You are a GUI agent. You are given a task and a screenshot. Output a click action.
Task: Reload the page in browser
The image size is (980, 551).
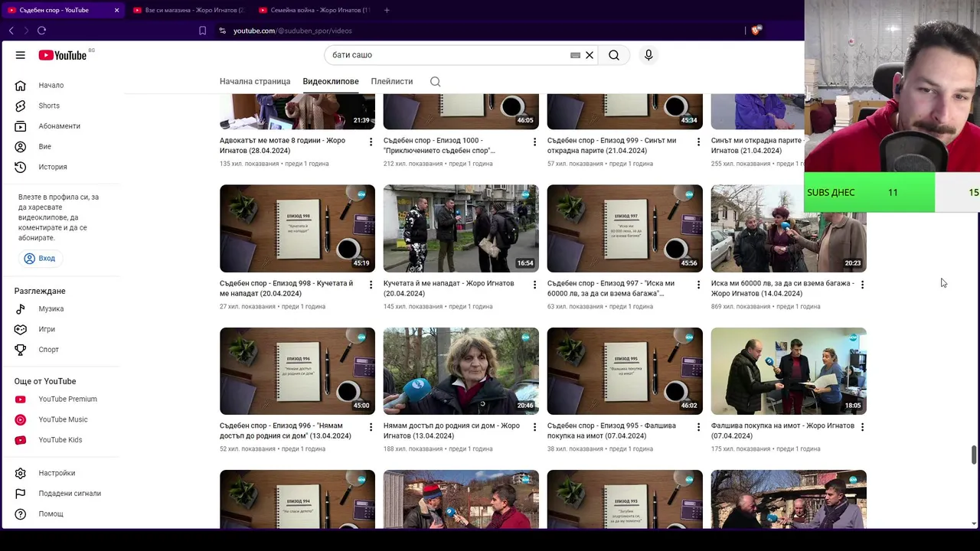click(x=41, y=31)
